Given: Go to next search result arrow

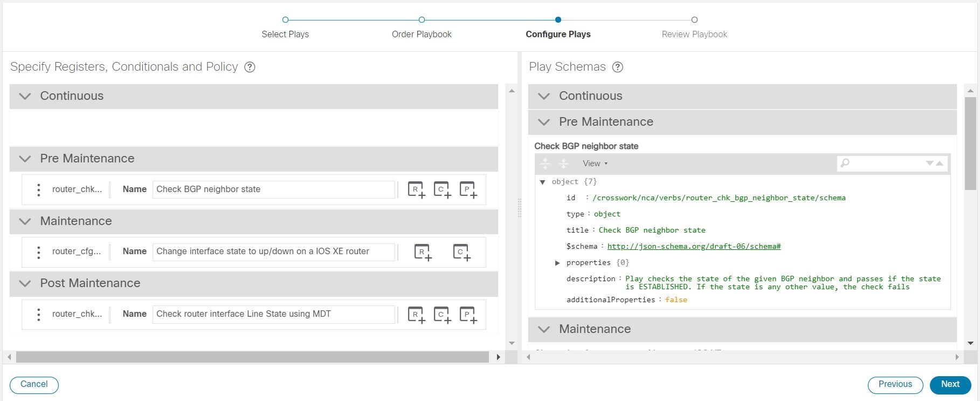Looking at the screenshot, I should 929,163.
